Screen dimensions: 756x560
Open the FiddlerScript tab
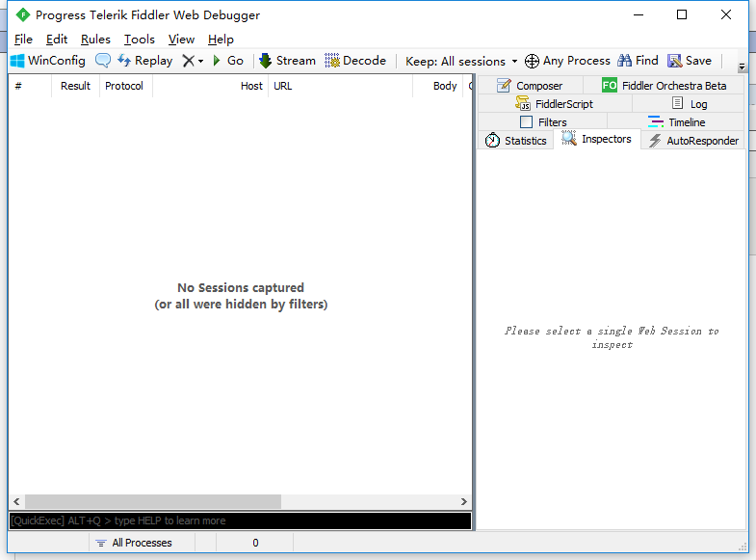click(x=555, y=104)
